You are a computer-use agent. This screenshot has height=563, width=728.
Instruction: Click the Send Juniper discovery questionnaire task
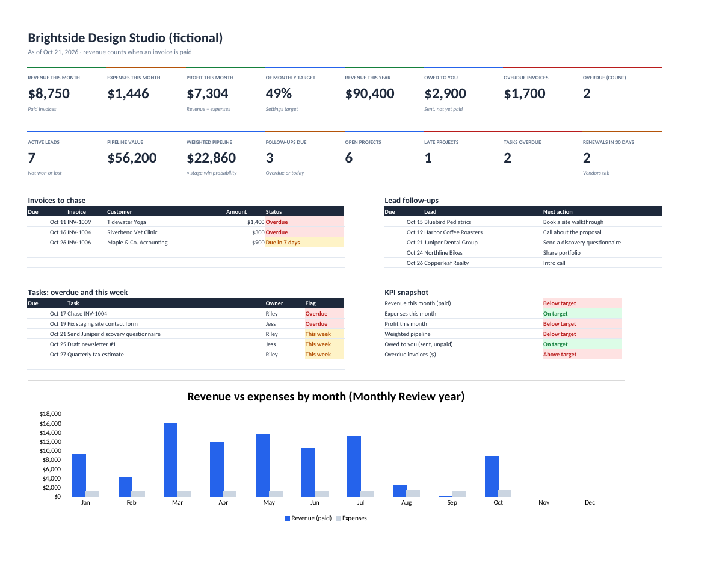pos(114,334)
